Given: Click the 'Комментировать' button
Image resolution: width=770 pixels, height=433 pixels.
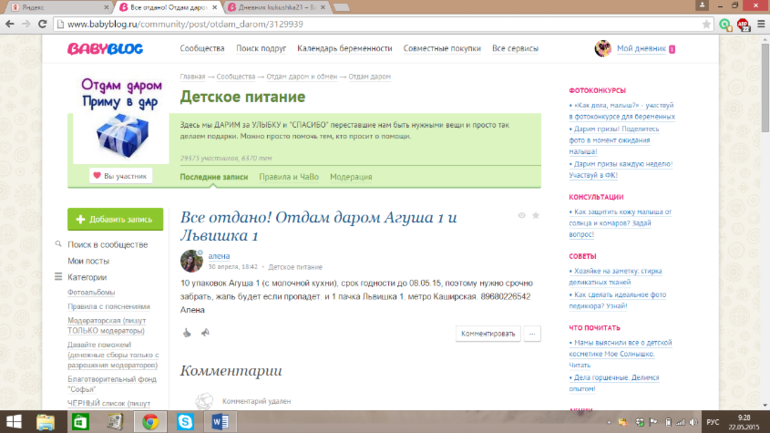Looking at the screenshot, I should coord(488,333).
